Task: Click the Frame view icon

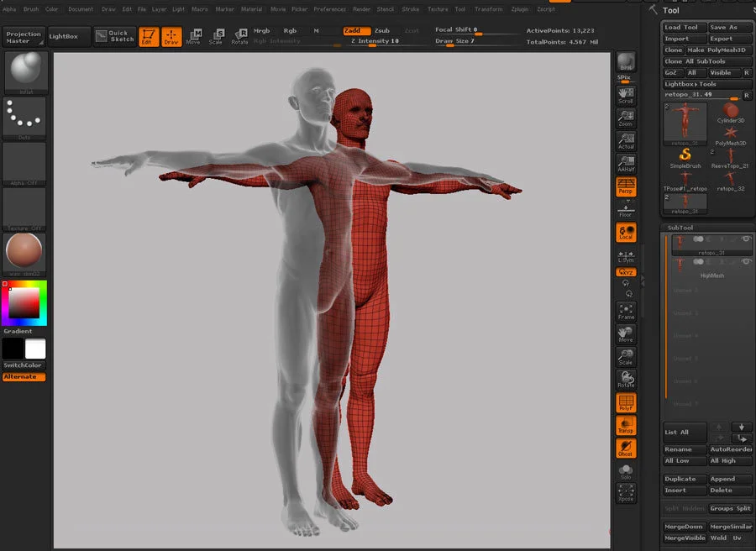Action: coord(626,312)
